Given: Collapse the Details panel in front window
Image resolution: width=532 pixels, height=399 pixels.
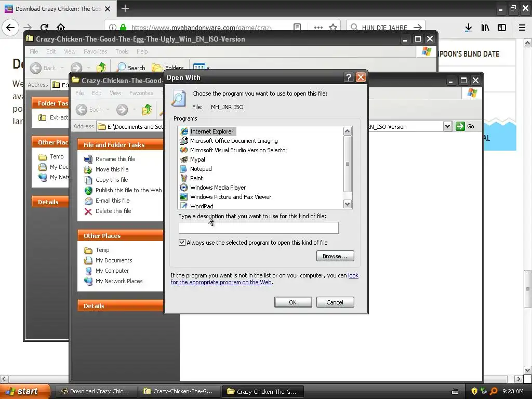Looking at the screenshot, I should [x=121, y=305].
